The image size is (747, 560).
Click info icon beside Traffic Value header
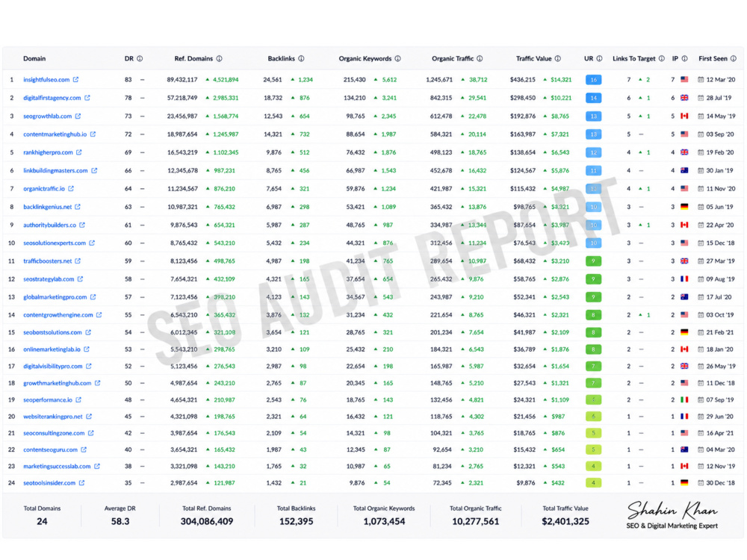[x=558, y=58]
